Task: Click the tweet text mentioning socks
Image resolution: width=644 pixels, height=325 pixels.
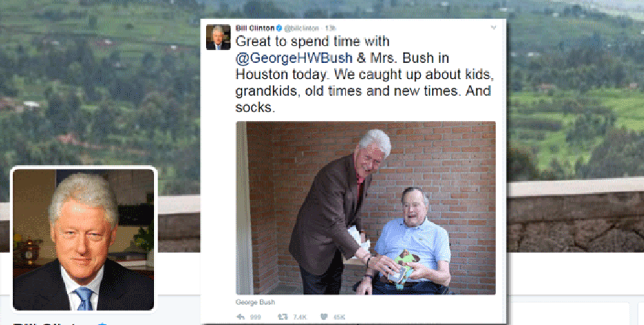Action: (365, 74)
